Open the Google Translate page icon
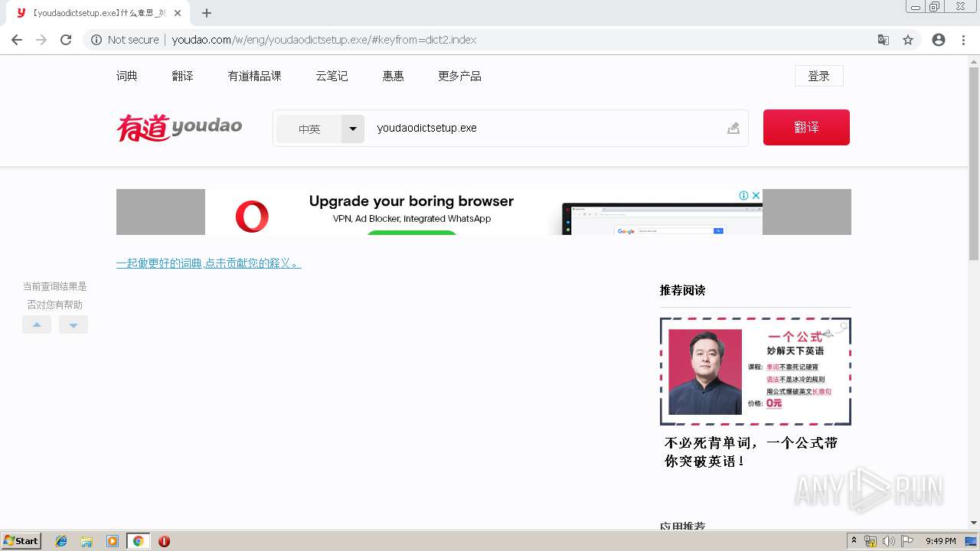Screen dimensions: 980x551 [884, 40]
